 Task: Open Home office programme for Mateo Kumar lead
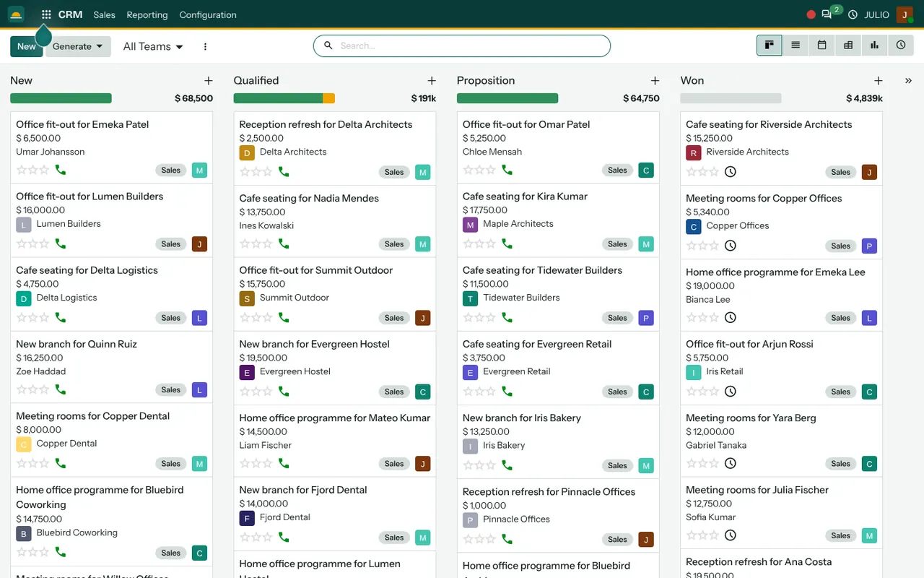335,418
